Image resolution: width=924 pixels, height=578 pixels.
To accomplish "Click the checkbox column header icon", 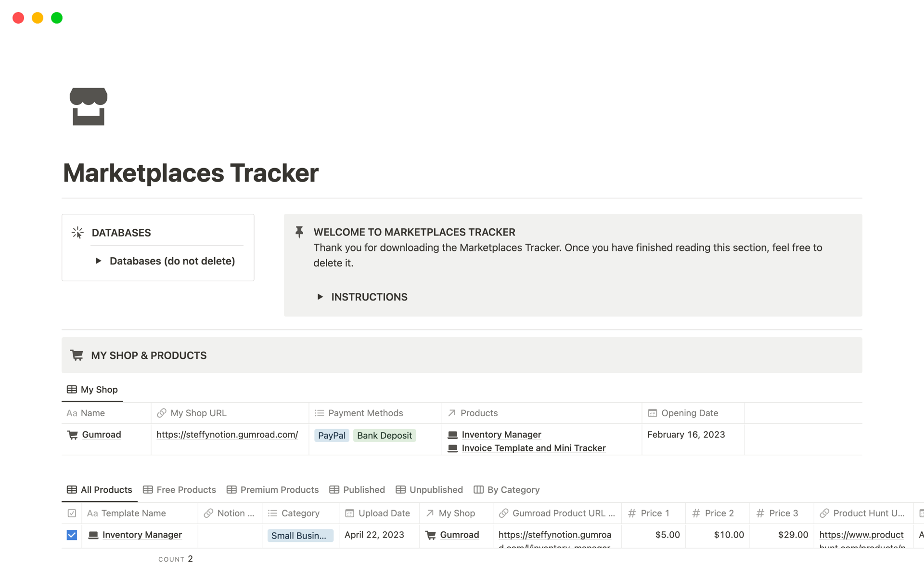I will click(72, 513).
